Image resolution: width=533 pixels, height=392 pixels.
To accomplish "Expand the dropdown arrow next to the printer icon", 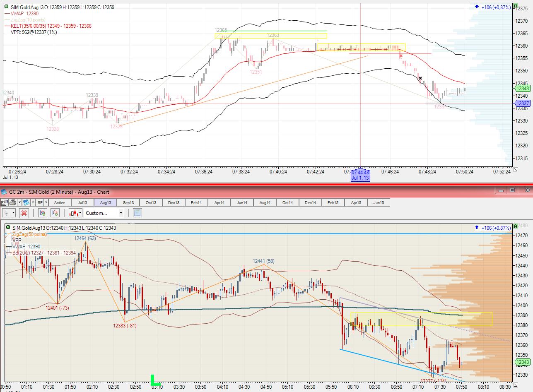I will coord(19,202).
